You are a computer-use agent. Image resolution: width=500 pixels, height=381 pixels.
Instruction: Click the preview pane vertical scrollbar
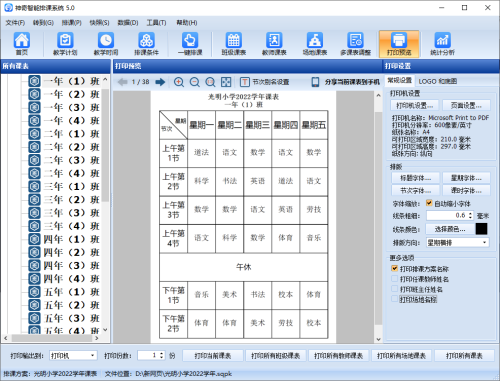[378, 217]
